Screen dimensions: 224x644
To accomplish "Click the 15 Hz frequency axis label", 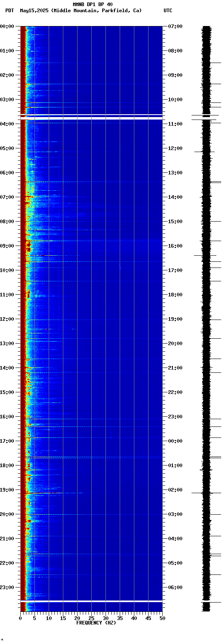I will 63,618.
